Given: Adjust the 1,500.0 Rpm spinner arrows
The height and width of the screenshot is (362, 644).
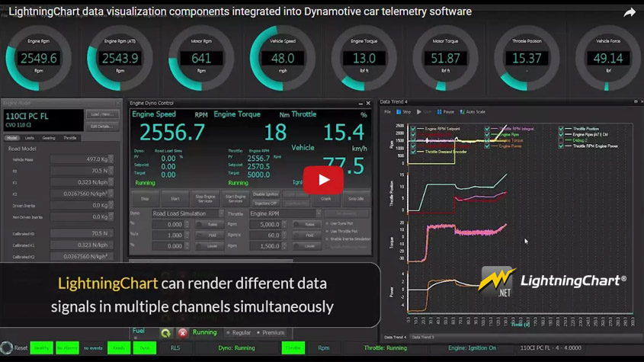Looking at the screenshot, I should (284, 246).
